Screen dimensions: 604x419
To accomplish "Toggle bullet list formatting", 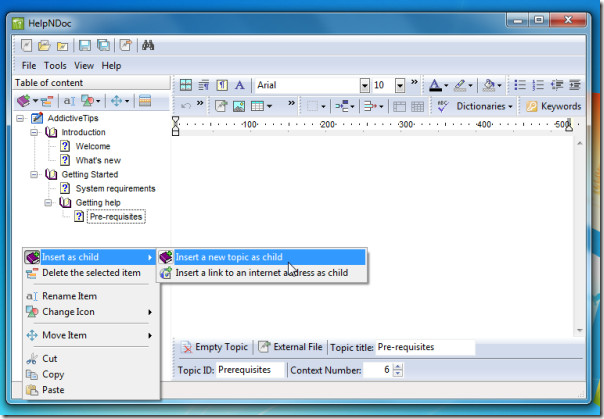I will (x=520, y=85).
